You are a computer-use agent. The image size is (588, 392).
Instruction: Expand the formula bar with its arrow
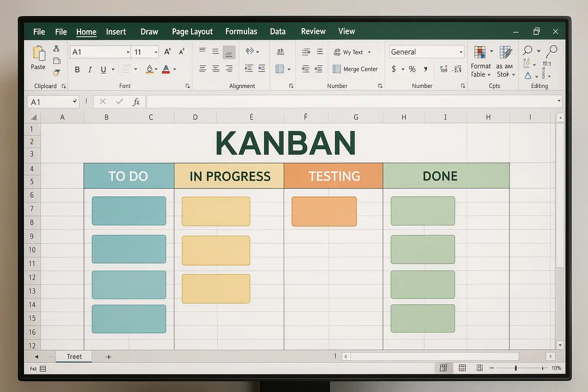tap(559, 101)
